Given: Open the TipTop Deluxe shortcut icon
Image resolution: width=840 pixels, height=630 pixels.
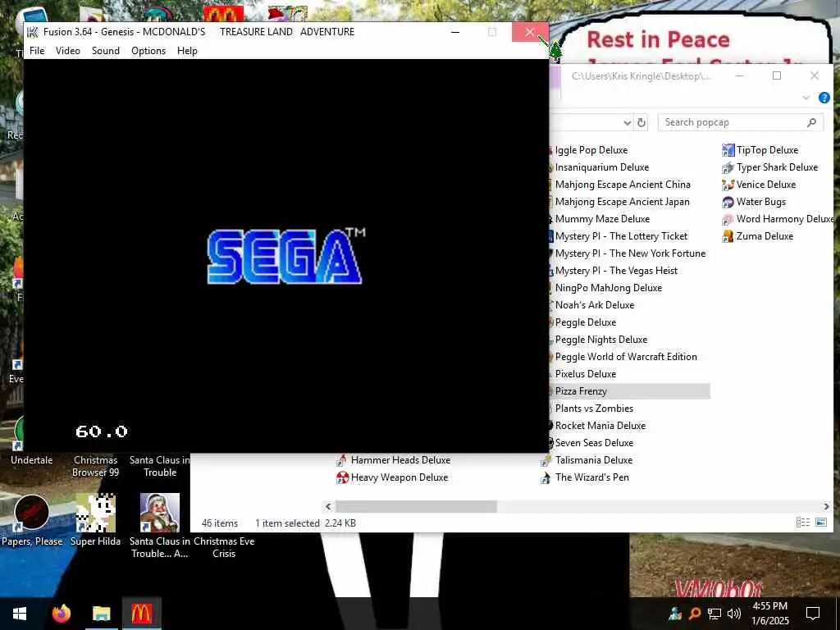Looking at the screenshot, I should click(728, 150).
